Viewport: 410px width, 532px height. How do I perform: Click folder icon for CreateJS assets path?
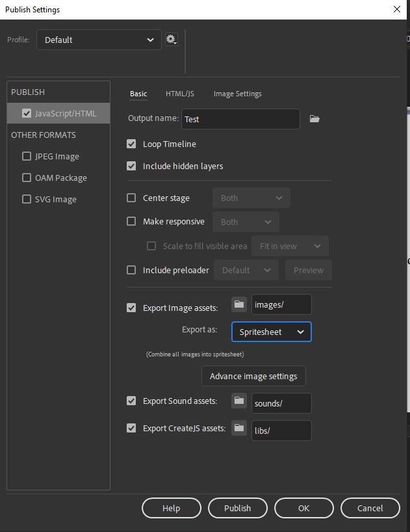pos(239,428)
